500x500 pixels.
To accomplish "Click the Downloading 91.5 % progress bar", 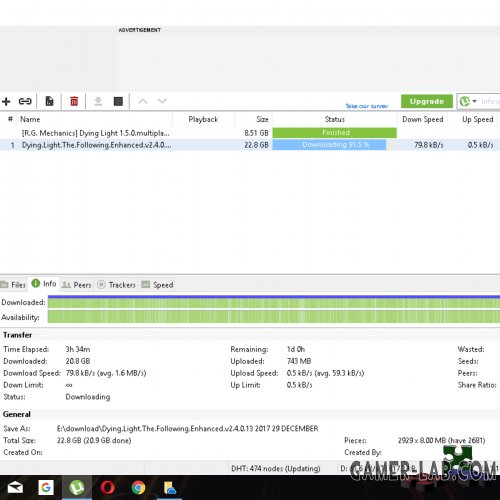I will click(334, 145).
